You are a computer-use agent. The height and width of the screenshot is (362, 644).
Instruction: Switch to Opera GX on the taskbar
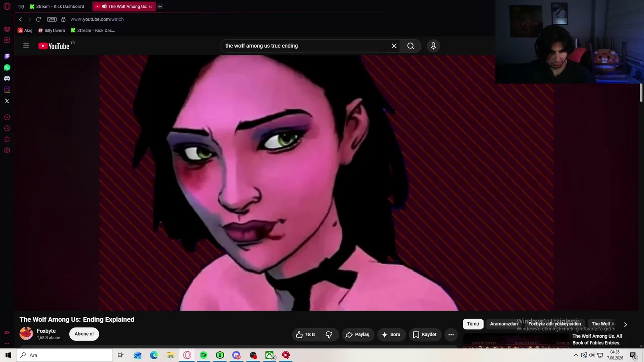coord(187,355)
